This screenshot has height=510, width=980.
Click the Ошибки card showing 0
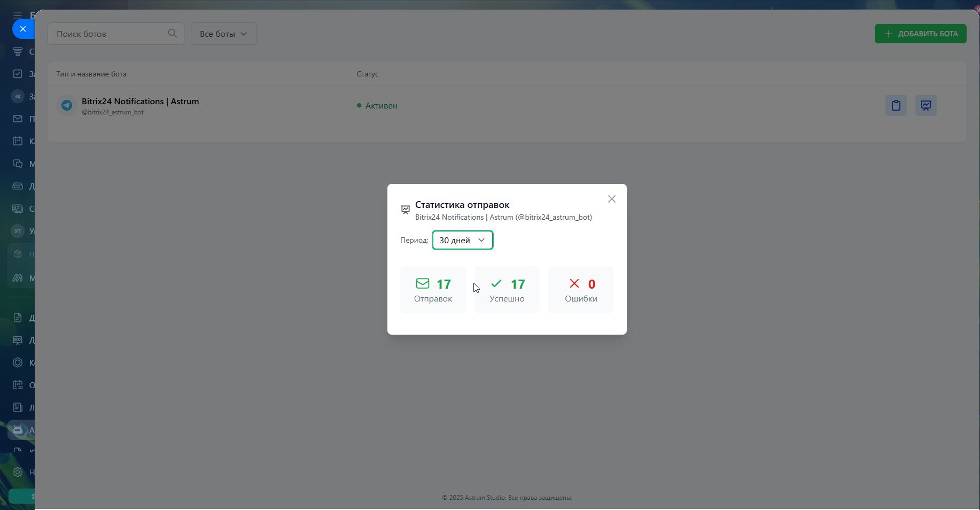coord(581,290)
